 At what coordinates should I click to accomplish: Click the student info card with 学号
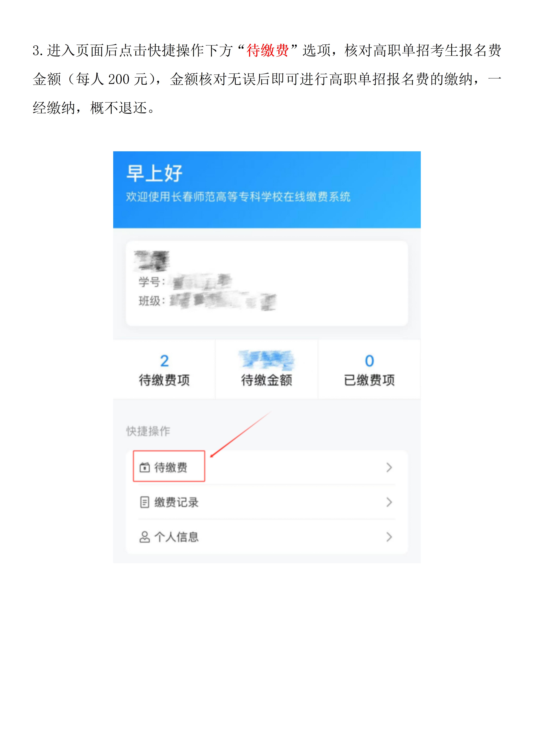pos(267,283)
